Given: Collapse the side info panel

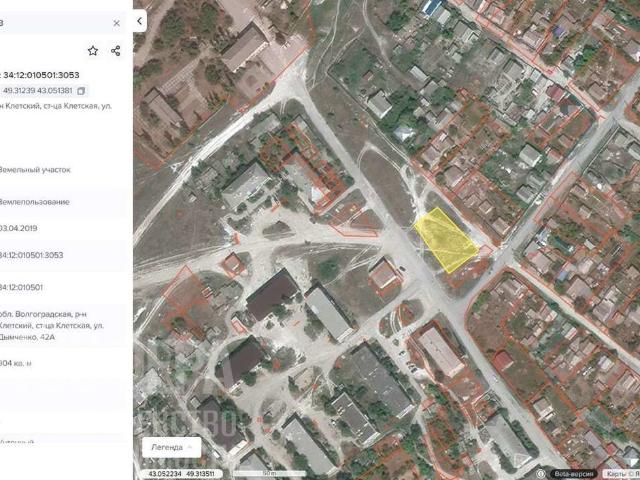Looking at the screenshot, I should pos(139,21).
